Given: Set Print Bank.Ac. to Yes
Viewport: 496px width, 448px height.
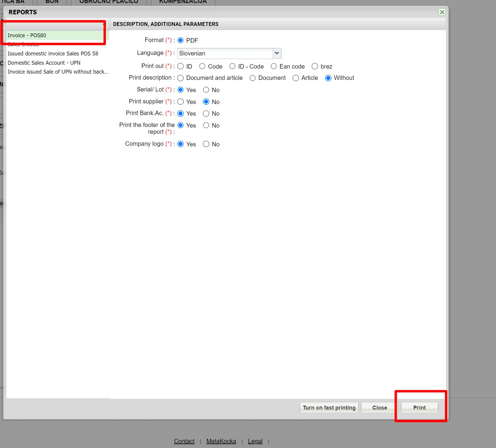Looking at the screenshot, I should click(181, 114).
